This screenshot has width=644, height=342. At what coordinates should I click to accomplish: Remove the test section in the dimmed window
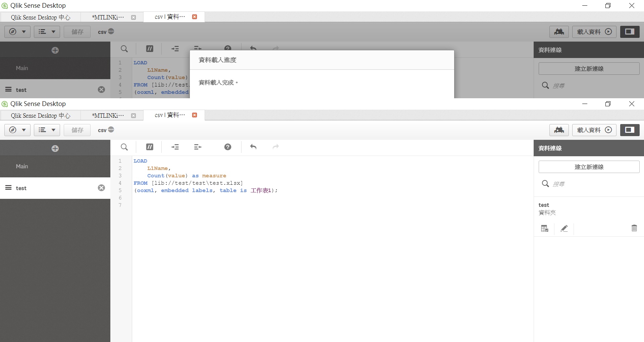[101, 90]
